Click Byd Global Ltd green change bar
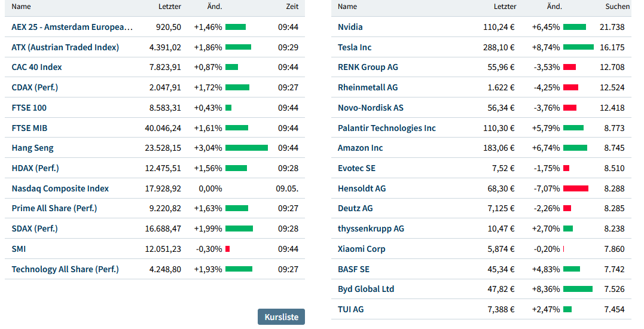 tap(578, 289)
